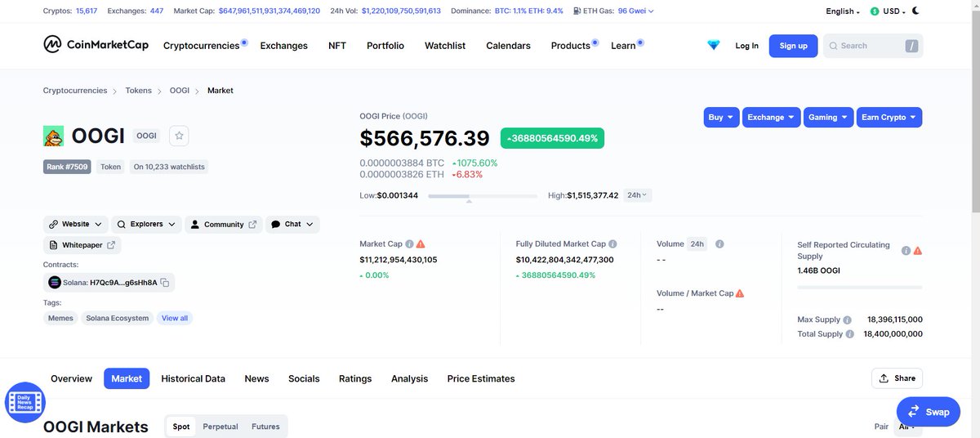Viewport: 980px width, 438px height.
Task: Click the USD currency icon
Action: coord(875,11)
